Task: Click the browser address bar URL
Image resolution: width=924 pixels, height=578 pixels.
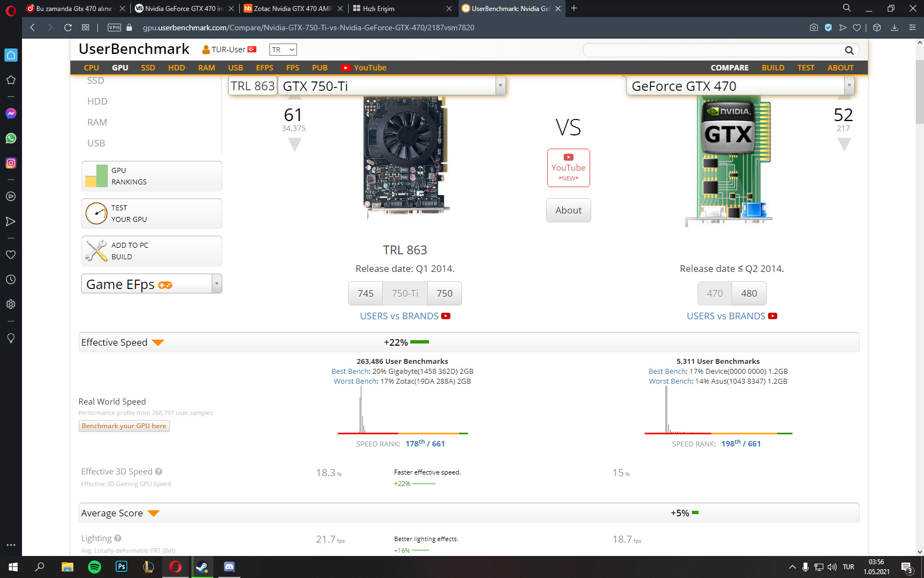Action: (309, 28)
